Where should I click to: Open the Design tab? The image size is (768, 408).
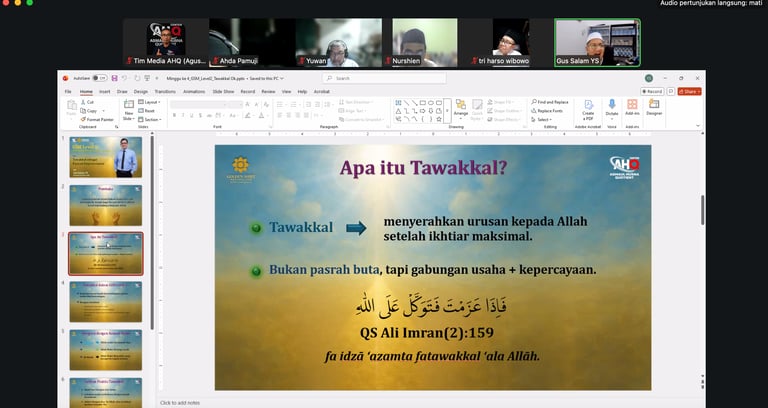click(x=141, y=92)
